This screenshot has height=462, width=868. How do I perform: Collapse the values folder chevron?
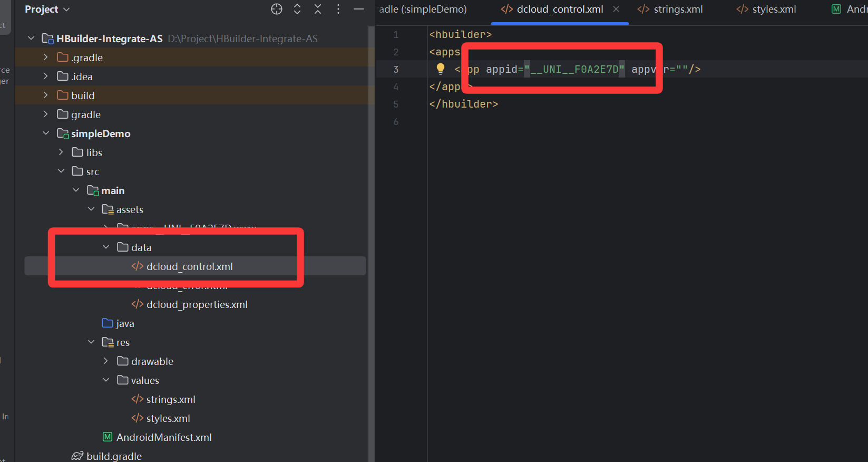coord(106,380)
